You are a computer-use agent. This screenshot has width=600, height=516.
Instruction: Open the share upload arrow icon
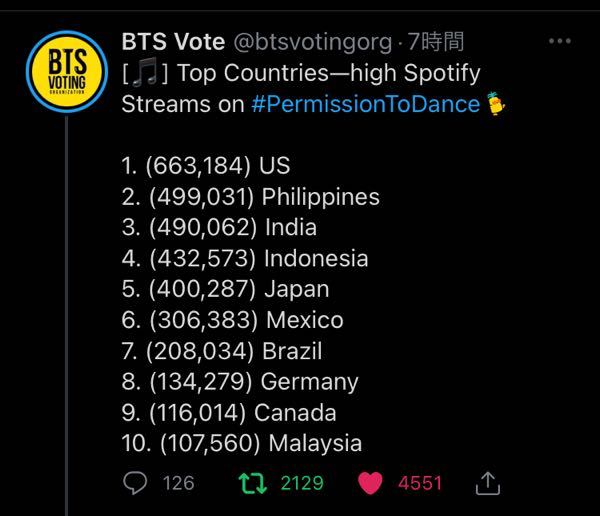pos(488,483)
